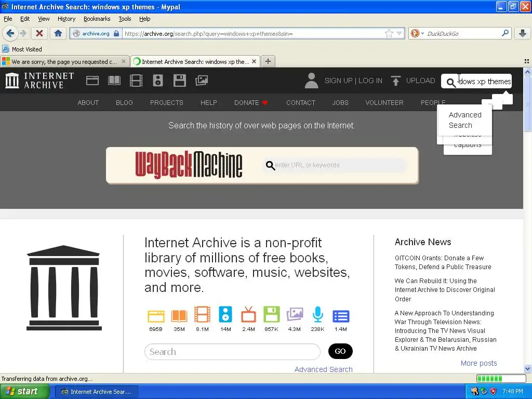Focus the main Search field
Image resolution: width=532 pixels, height=399 pixels.
coord(232,352)
